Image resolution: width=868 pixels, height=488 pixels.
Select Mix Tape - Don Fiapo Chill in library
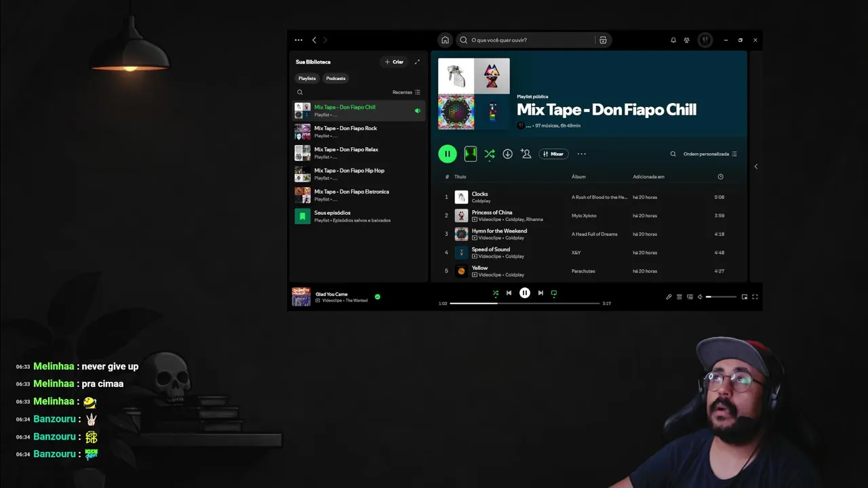[359, 110]
